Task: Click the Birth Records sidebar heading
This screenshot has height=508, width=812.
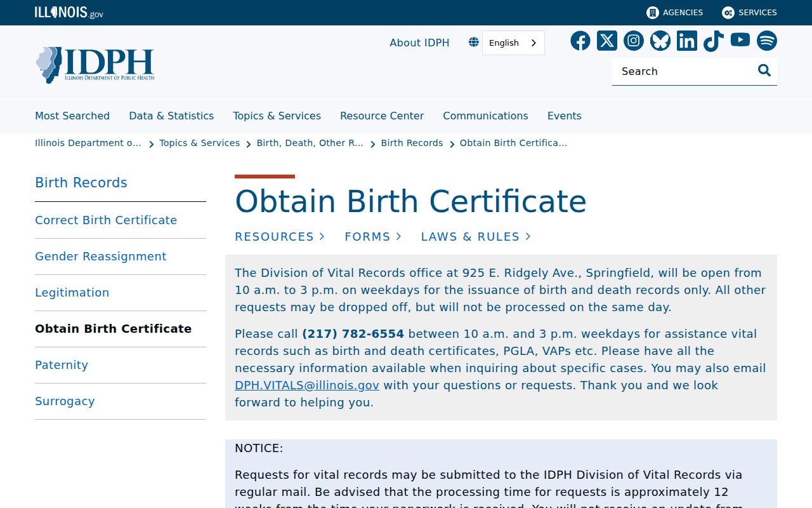Action: pos(81,183)
